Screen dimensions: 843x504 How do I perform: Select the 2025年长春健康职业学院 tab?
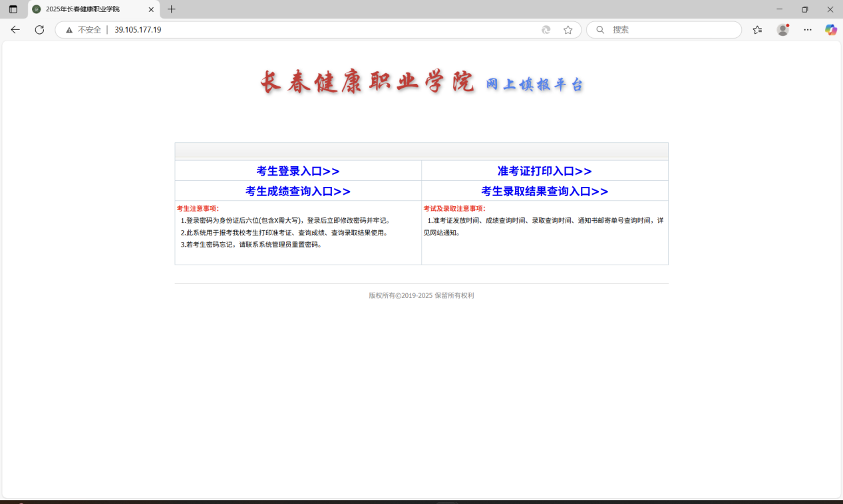(x=94, y=9)
